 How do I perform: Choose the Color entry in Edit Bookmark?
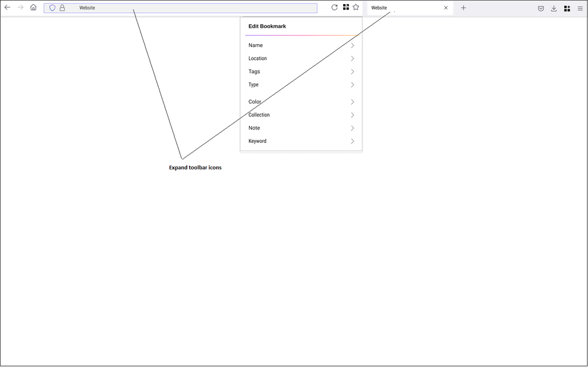(255, 102)
